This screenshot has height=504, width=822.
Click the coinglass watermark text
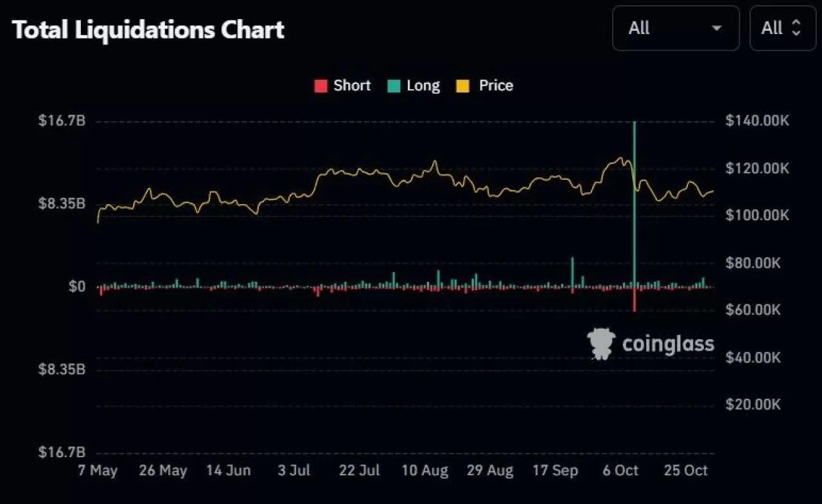click(668, 343)
